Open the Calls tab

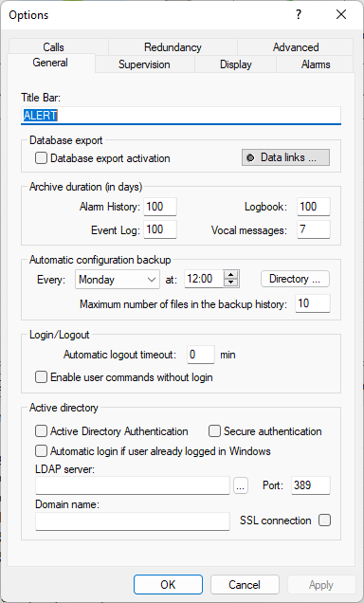[53, 46]
